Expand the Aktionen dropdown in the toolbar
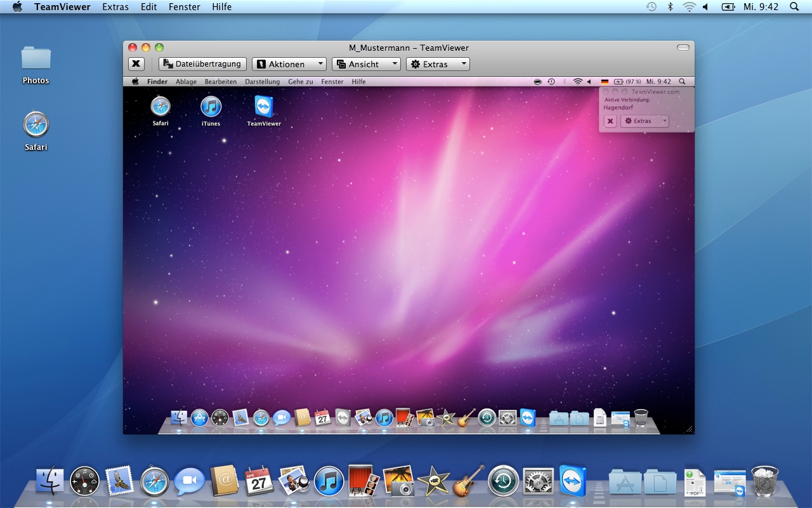The width and height of the screenshot is (812, 508). click(x=289, y=64)
